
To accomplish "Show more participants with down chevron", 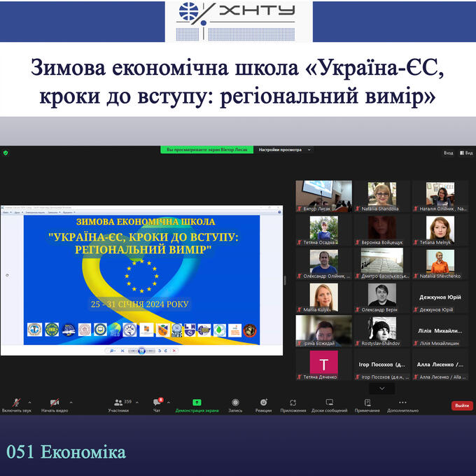I will pyautogui.click(x=381, y=388).
